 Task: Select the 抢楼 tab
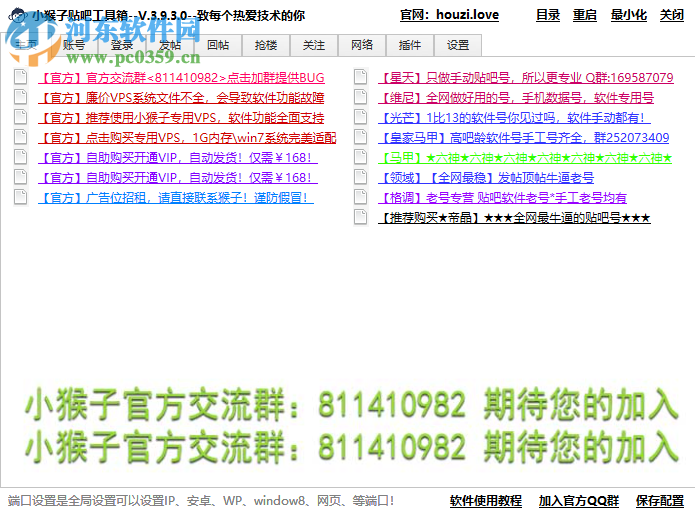tap(266, 45)
